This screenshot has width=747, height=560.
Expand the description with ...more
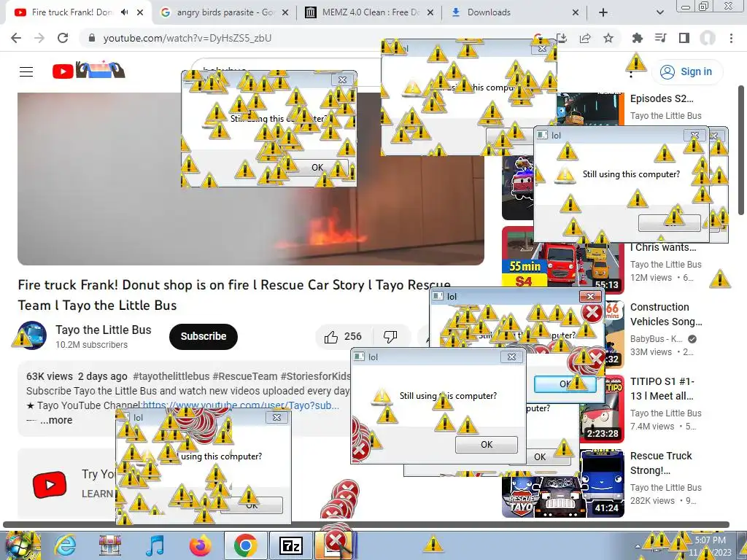(56, 420)
